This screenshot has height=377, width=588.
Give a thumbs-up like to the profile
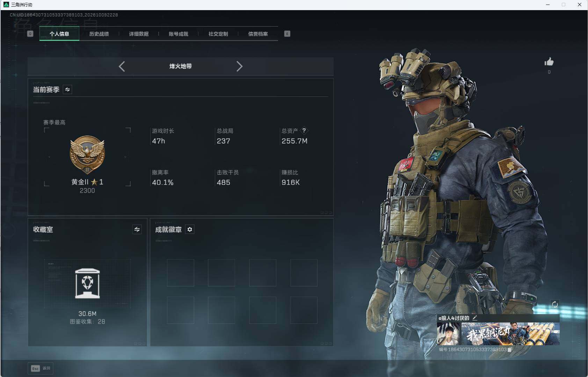pyautogui.click(x=549, y=62)
